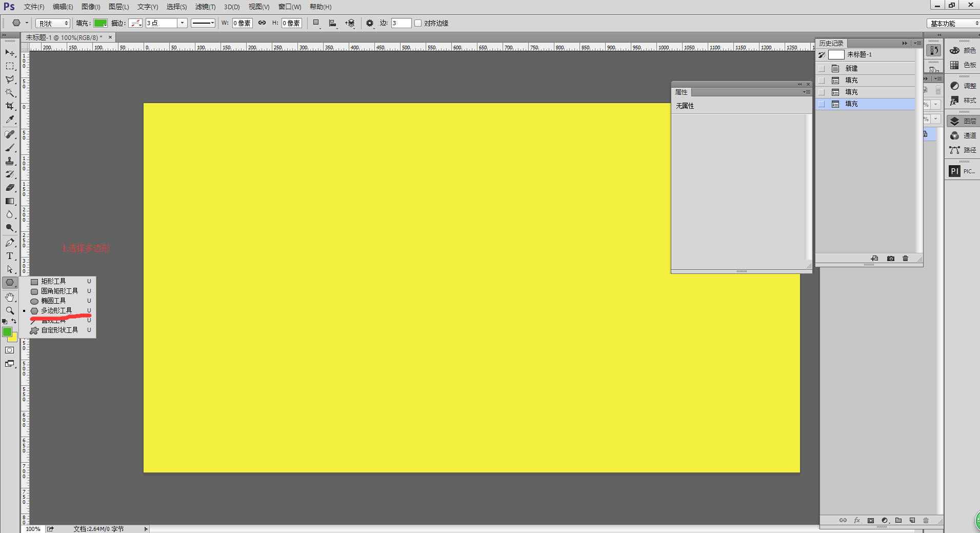Image resolution: width=980 pixels, height=533 pixels.
Task: Select the Polygonal Lasso tool
Action: tap(10, 80)
